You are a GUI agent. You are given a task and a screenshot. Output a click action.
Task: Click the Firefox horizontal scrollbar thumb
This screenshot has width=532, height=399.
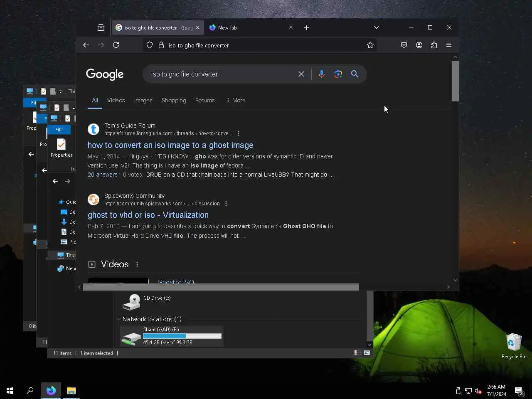click(221, 287)
